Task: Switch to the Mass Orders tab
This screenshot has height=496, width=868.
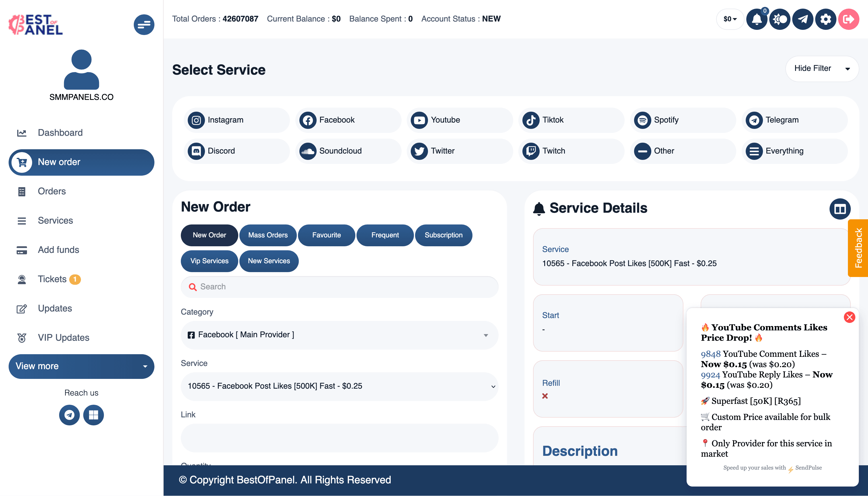Action: coord(268,235)
